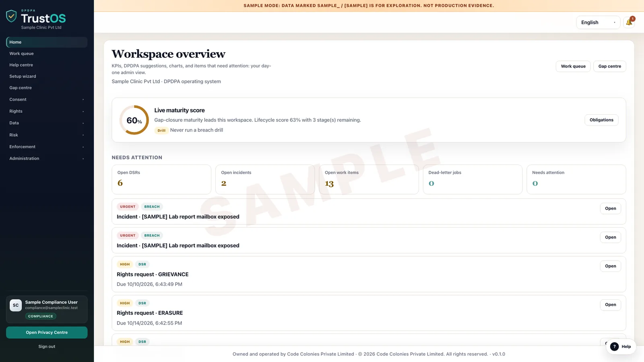This screenshot has height=362, width=644.
Task: Select the Open incidents card
Action: 265,179
